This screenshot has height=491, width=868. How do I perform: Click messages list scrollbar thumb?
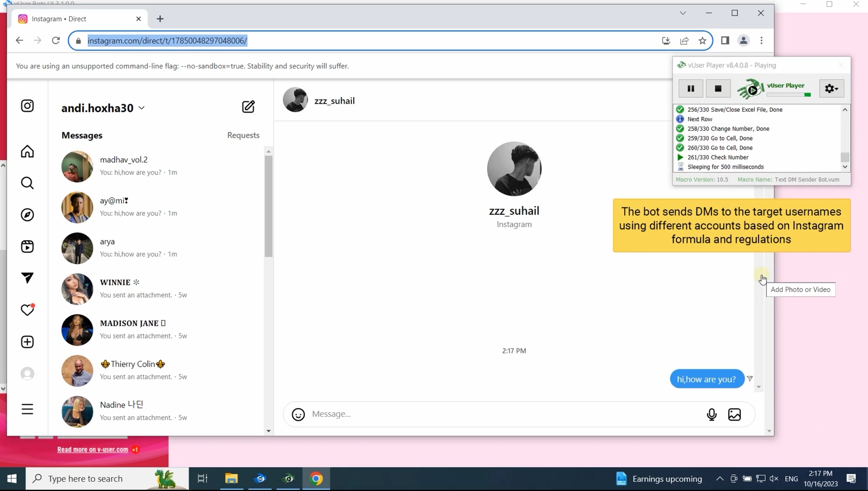(x=268, y=205)
